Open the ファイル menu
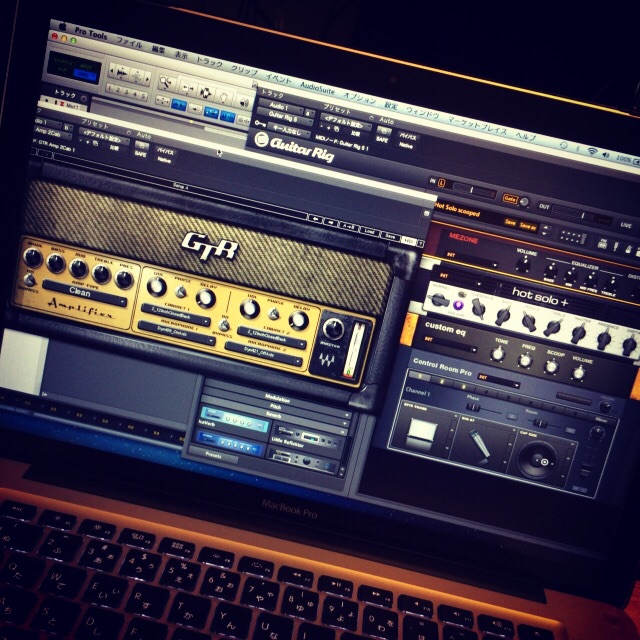The height and width of the screenshot is (640, 640). click(x=130, y=42)
